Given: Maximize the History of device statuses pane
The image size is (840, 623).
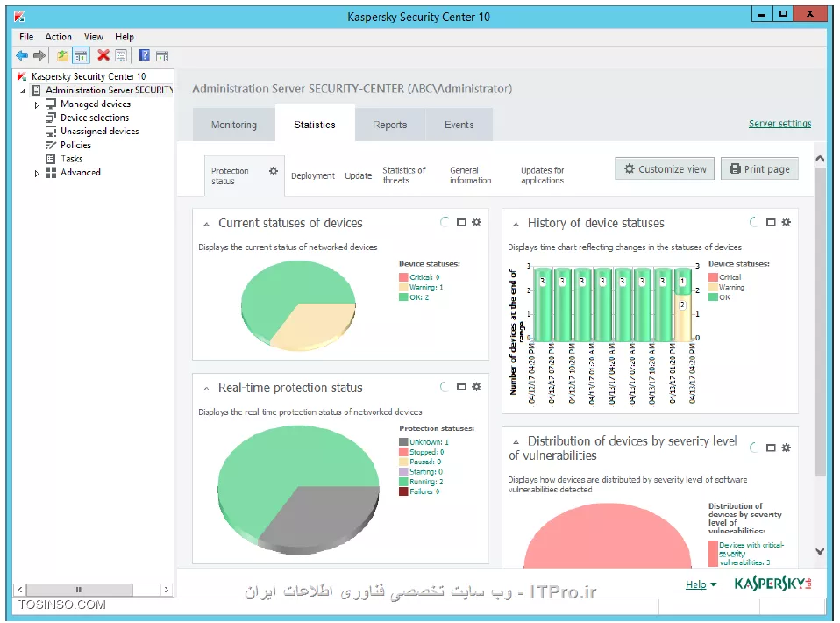Looking at the screenshot, I should [771, 222].
